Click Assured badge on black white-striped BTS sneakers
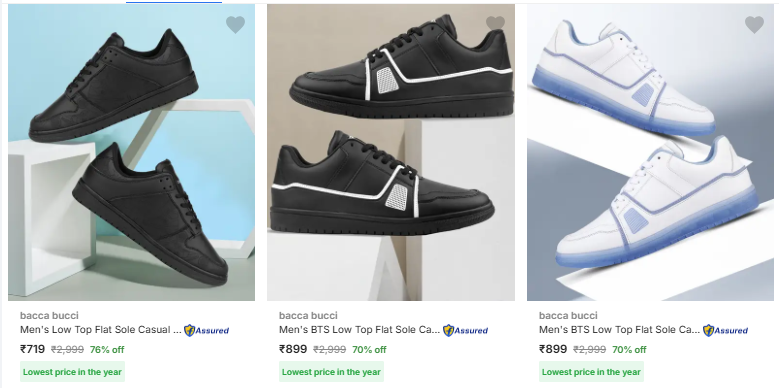Viewport: 779px width, 388px height. 466,330
